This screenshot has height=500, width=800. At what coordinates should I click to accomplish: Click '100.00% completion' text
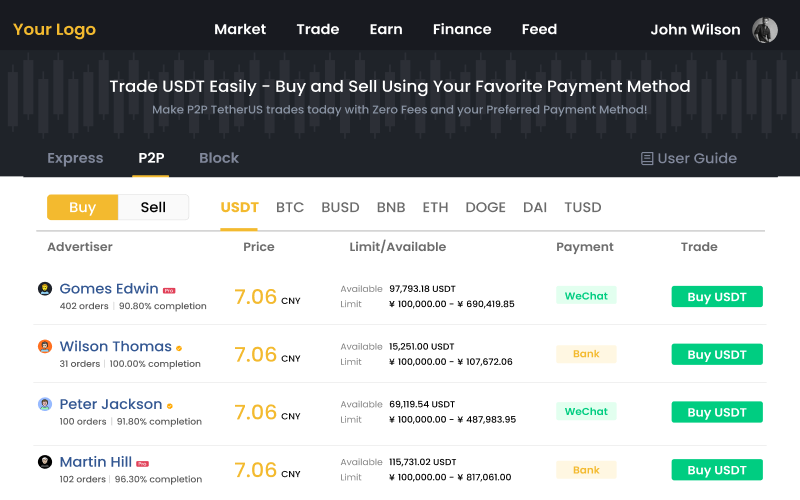155,364
